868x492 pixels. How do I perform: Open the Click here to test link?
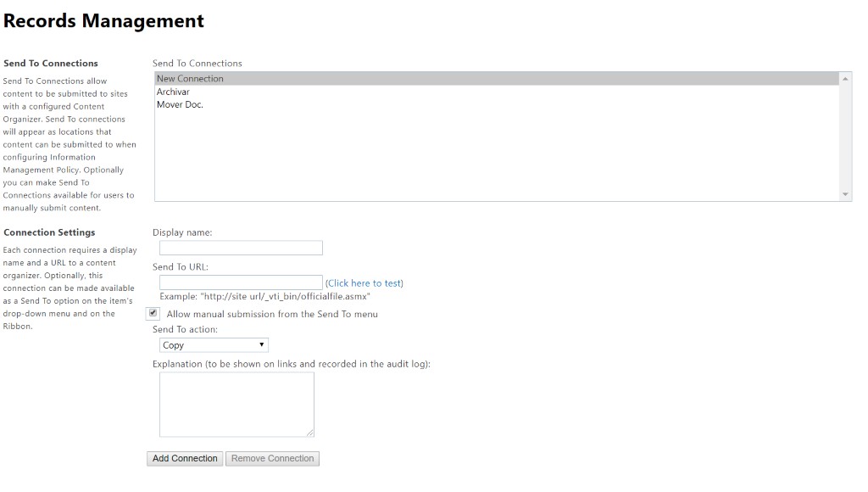(x=364, y=283)
